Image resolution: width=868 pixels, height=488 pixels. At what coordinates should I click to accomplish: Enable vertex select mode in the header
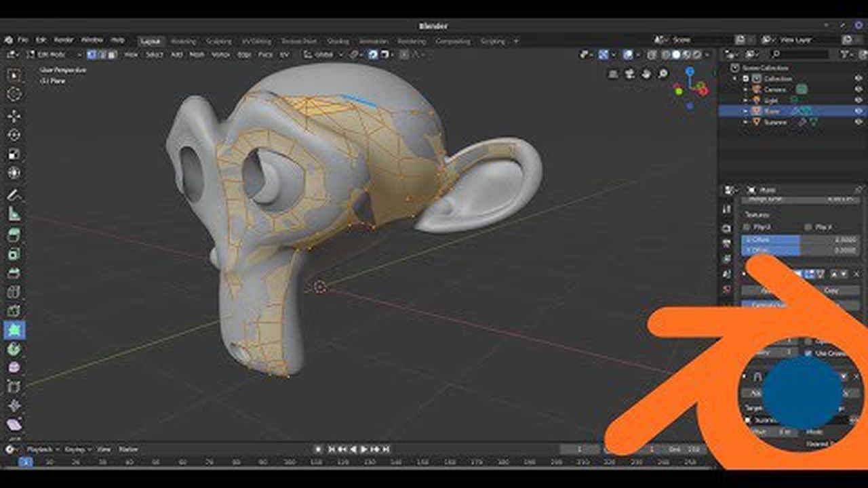(91, 55)
